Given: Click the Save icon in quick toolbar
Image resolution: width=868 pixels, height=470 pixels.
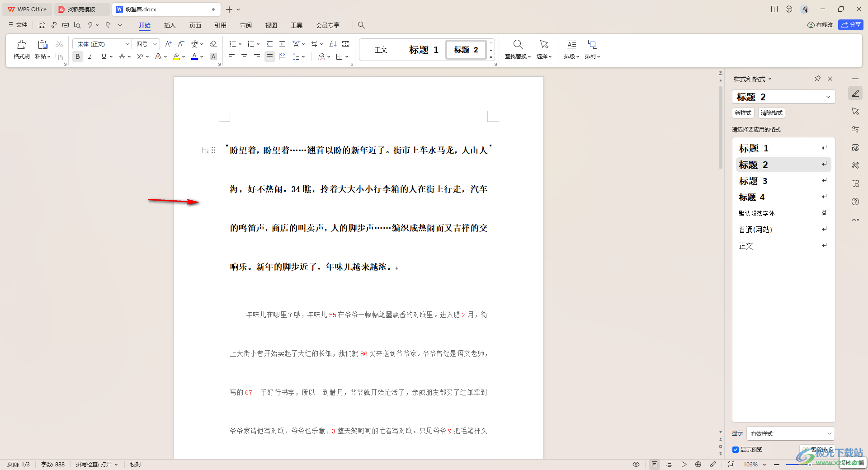Looking at the screenshot, I should pyautogui.click(x=42, y=25).
